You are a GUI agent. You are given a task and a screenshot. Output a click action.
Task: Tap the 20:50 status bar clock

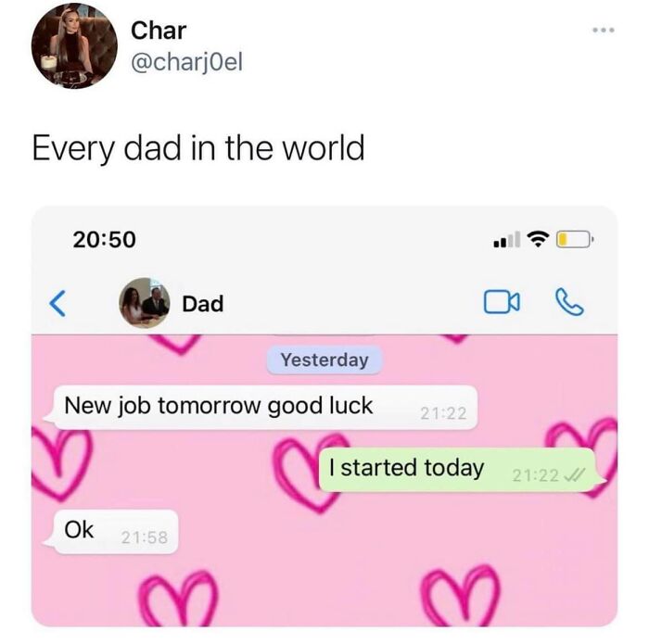(104, 239)
